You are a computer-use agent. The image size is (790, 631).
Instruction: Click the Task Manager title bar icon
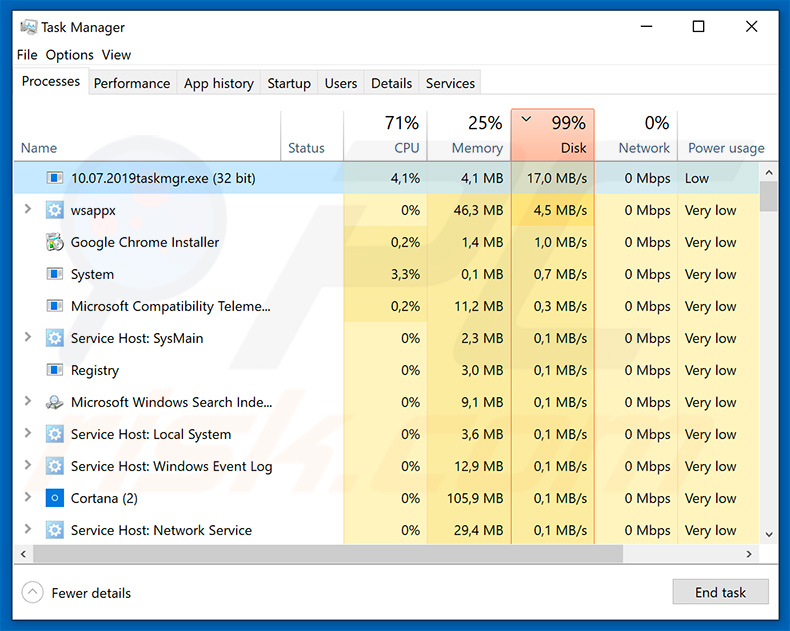coord(28,27)
